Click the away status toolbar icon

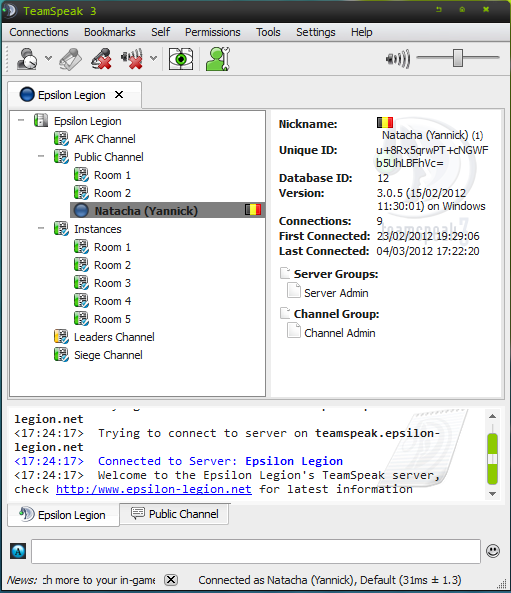(x=27, y=59)
